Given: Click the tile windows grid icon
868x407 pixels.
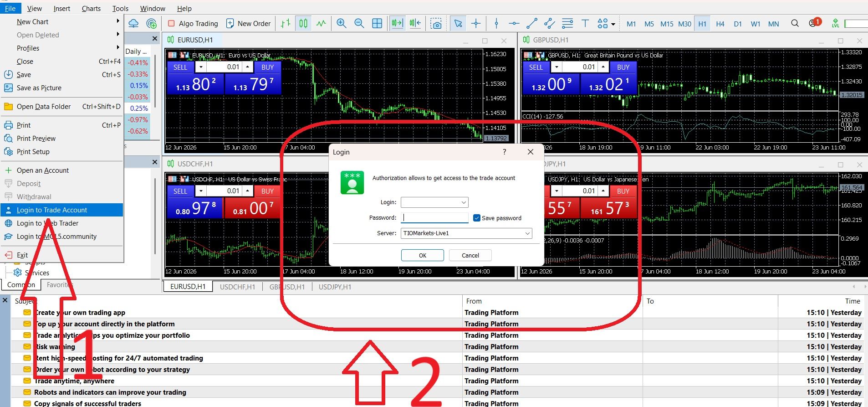Looking at the screenshot, I should coord(377,23).
